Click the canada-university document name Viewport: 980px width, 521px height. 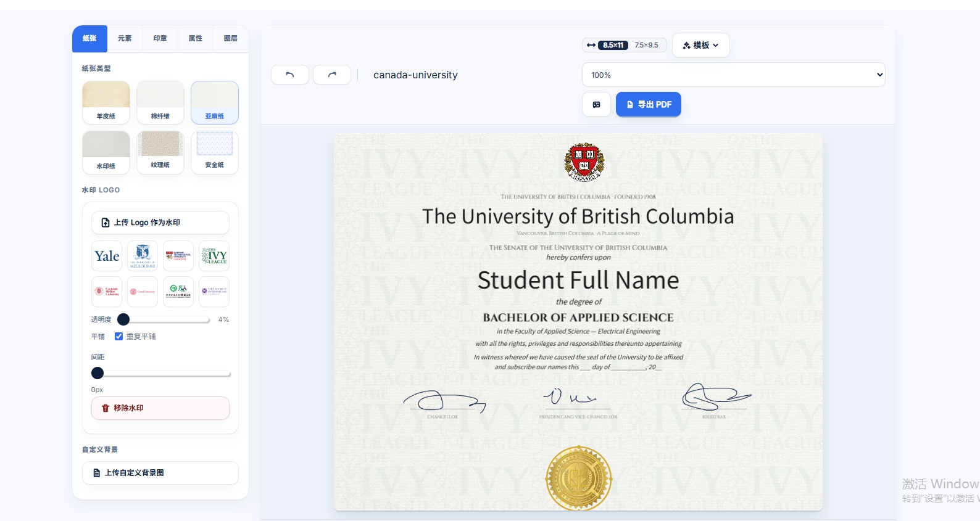click(x=415, y=75)
